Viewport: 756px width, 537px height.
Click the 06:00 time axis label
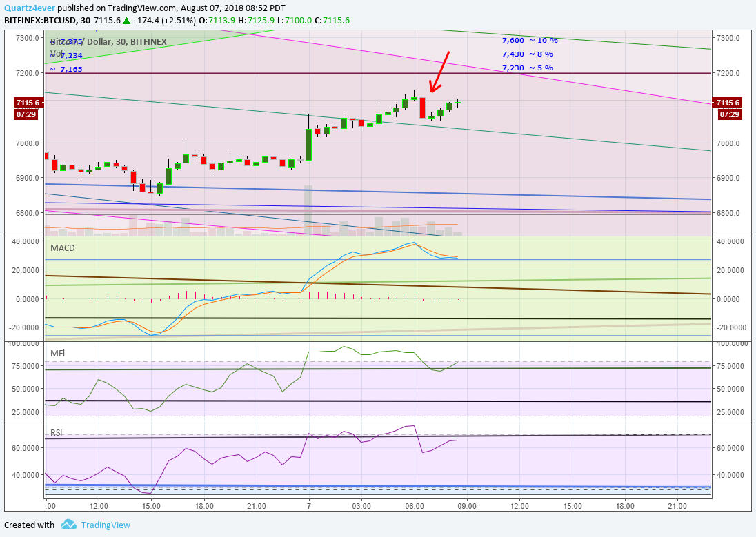coord(415,506)
